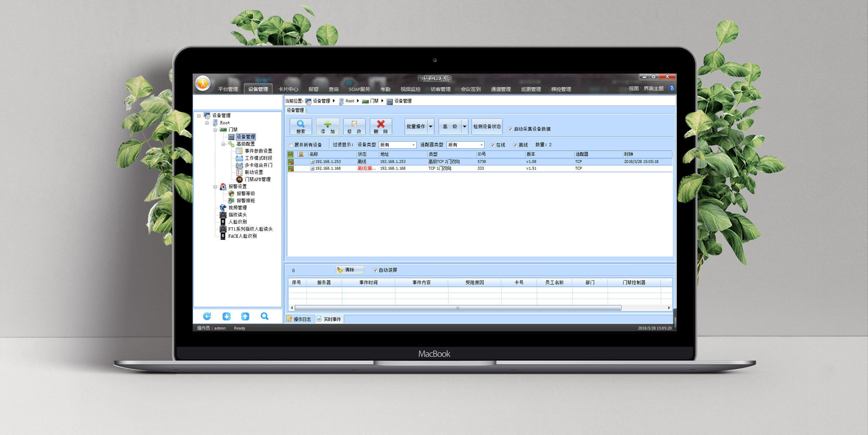The width and height of the screenshot is (868, 435).
Task: Select 门禁APB管理 in the tree
Action: (257, 179)
